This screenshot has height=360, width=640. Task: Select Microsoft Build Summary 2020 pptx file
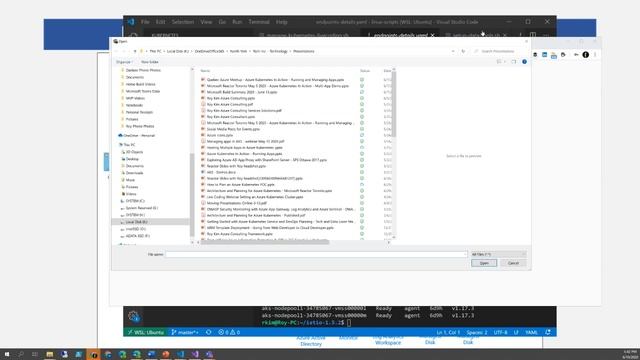coord(242,92)
